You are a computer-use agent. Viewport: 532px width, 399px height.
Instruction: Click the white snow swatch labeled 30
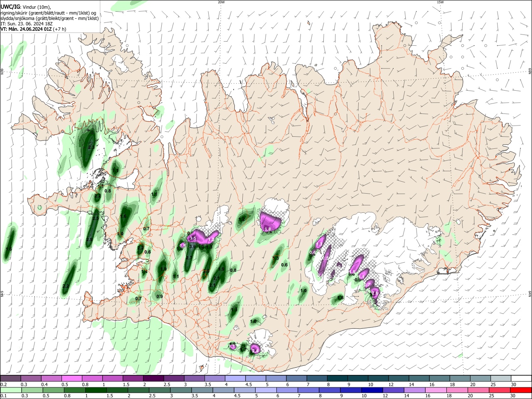coord(522,379)
